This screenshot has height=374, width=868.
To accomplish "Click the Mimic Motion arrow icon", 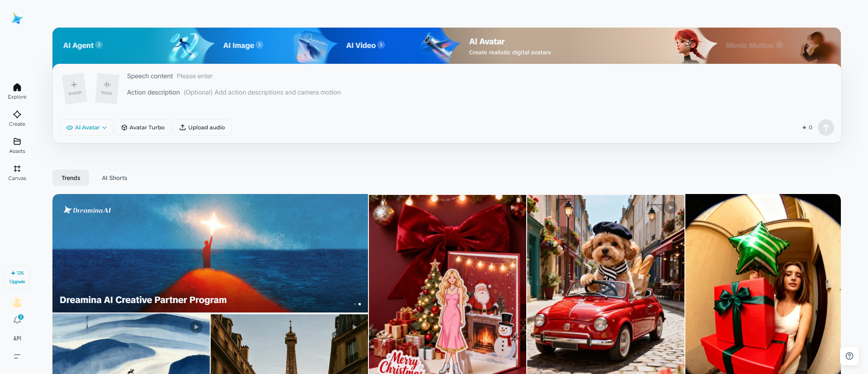I will point(779,45).
